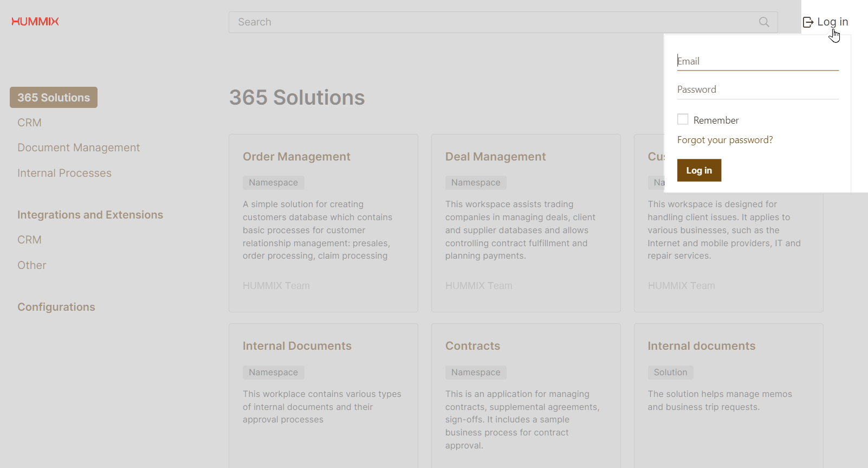
Task: Click the search magnifier icon
Action: 764,22
